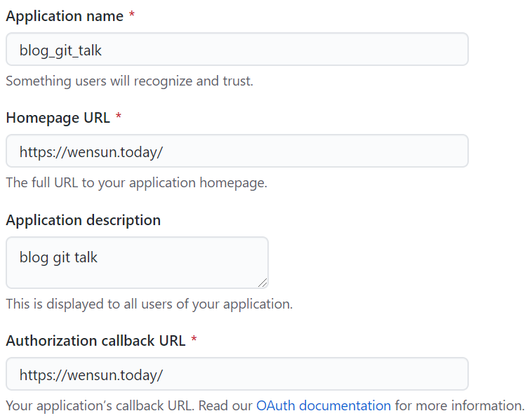The height and width of the screenshot is (418, 532).
Task: Click the "blog git talk" description text
Action: tap(58, 257)
